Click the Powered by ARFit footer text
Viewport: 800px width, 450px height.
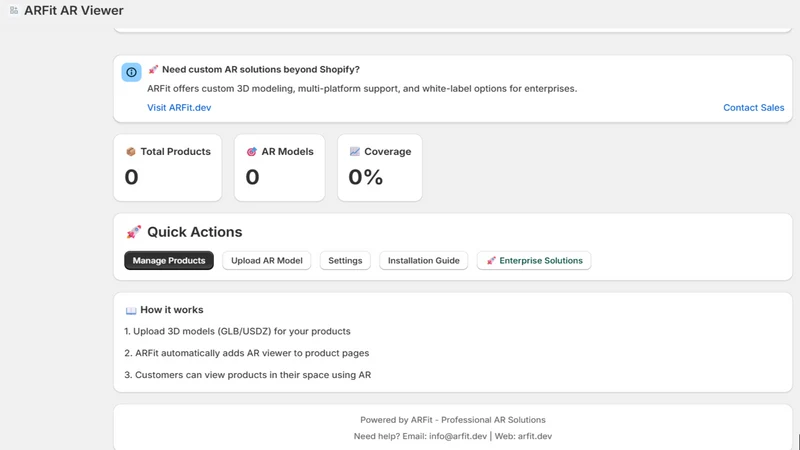453,420
